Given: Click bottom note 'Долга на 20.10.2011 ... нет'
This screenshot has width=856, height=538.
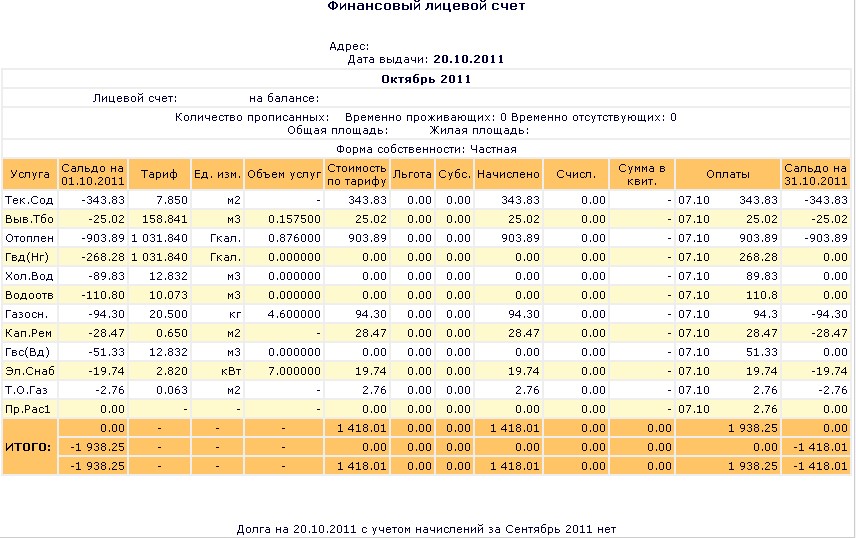Looking at the screenshot, I should (x=426, y=529).
